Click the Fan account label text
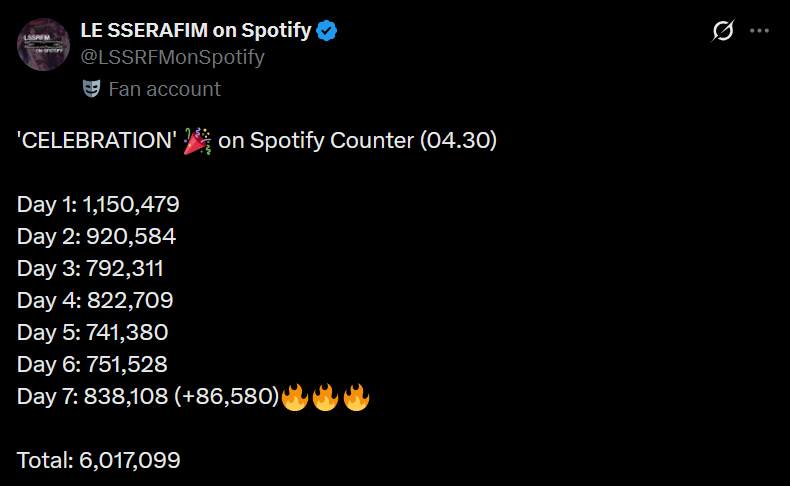 165,89
